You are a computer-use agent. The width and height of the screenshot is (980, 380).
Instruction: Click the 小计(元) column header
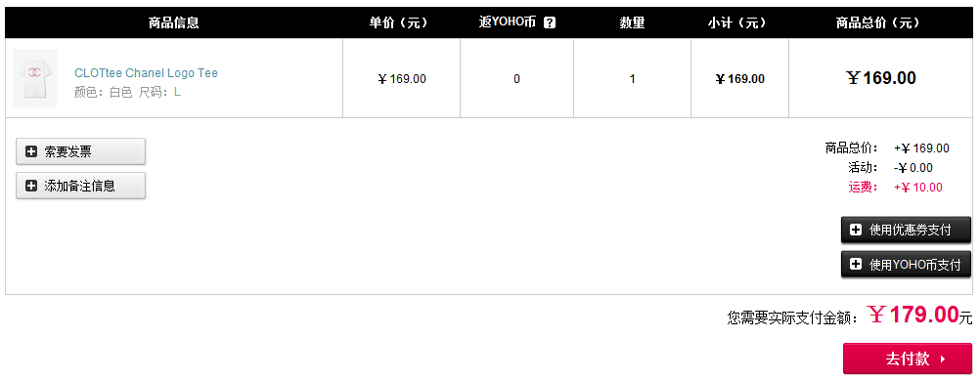point(736,23)
